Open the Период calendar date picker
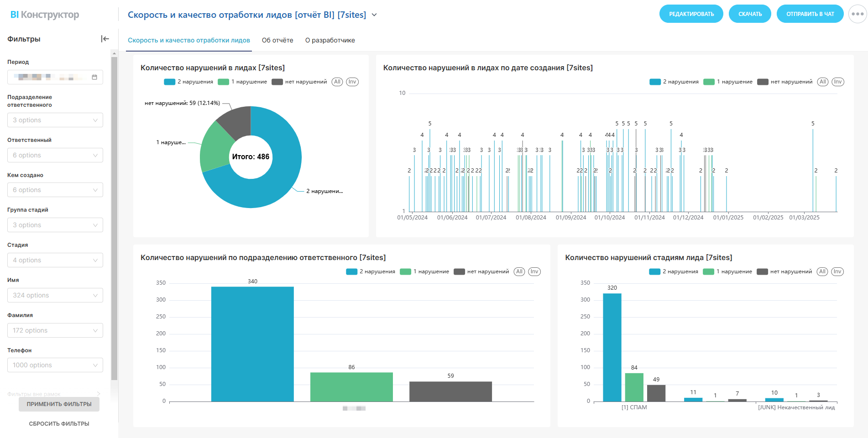The image size is (868, 438). tap(94, 77)
